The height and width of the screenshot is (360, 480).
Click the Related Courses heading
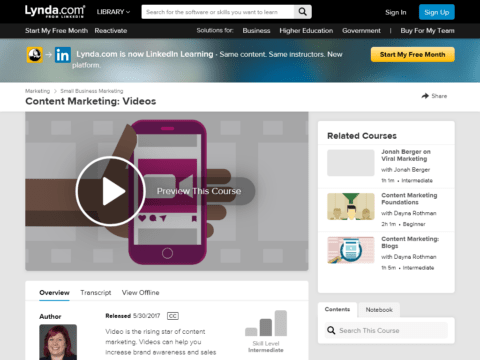tap(362, 136)
